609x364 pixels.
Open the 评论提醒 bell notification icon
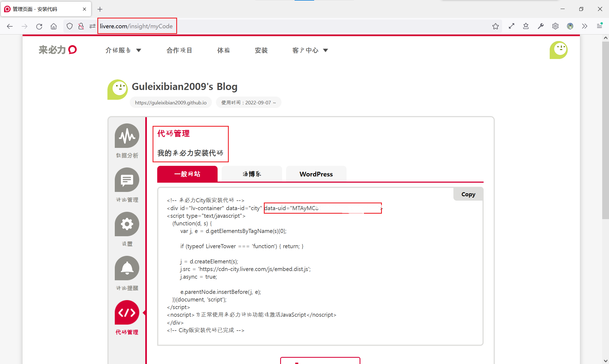coord(127,268)
